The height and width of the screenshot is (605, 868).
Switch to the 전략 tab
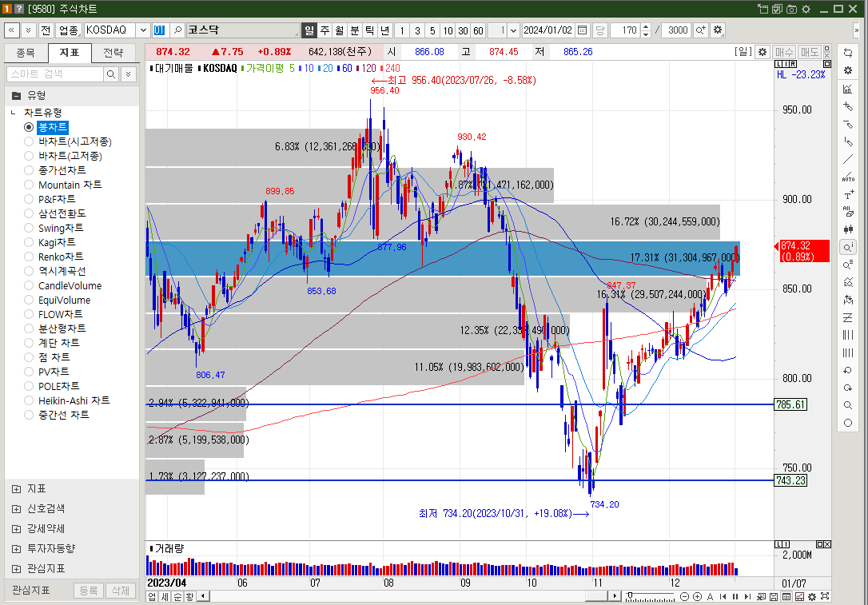click(x=113, y=53)
